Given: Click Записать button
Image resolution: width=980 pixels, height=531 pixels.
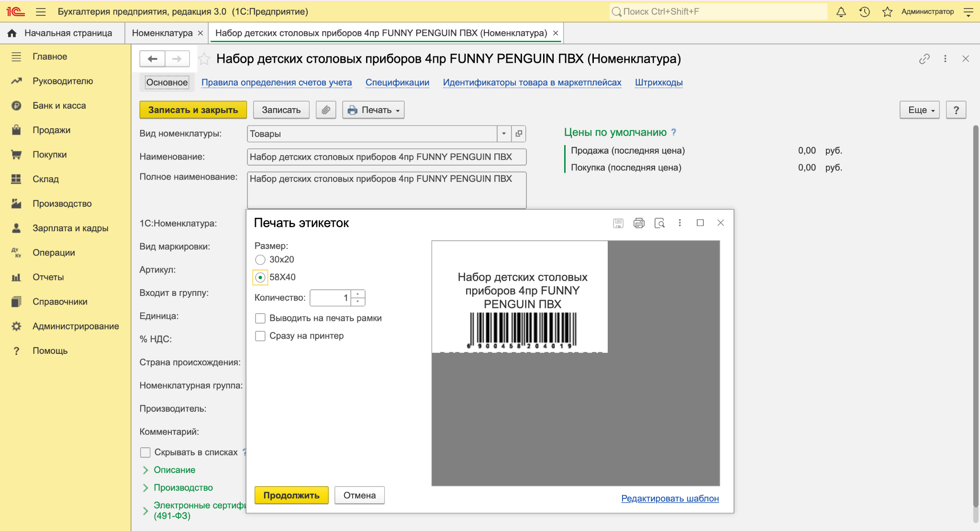Looking at the screenshot, I should click(x=281, y=110).
